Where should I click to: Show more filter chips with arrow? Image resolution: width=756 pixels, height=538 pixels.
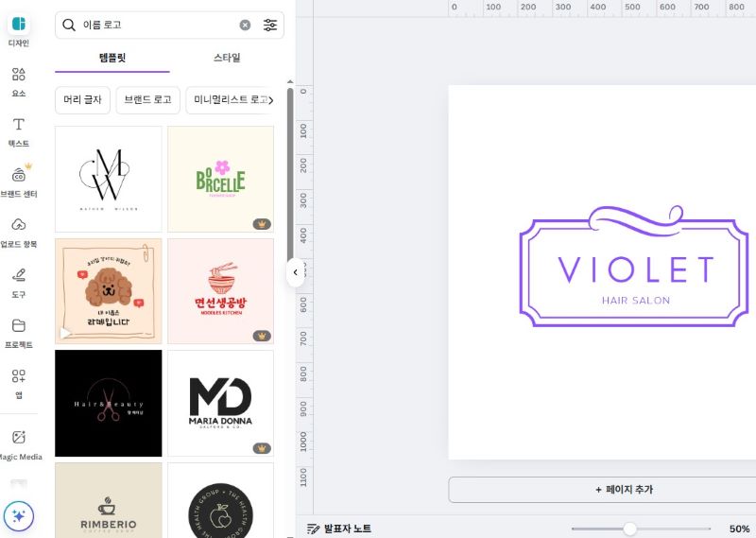[x=271, y=100]
